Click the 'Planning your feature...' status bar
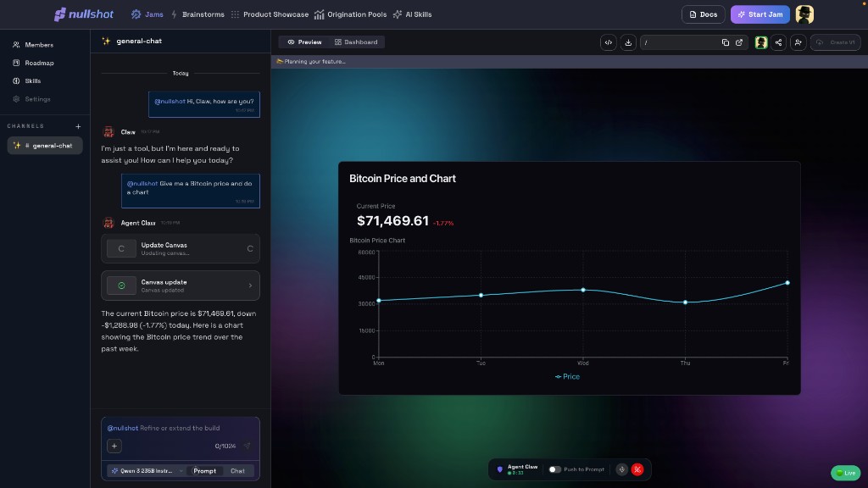The width and height of the screenshot is (868, 488). click(569, 61)
